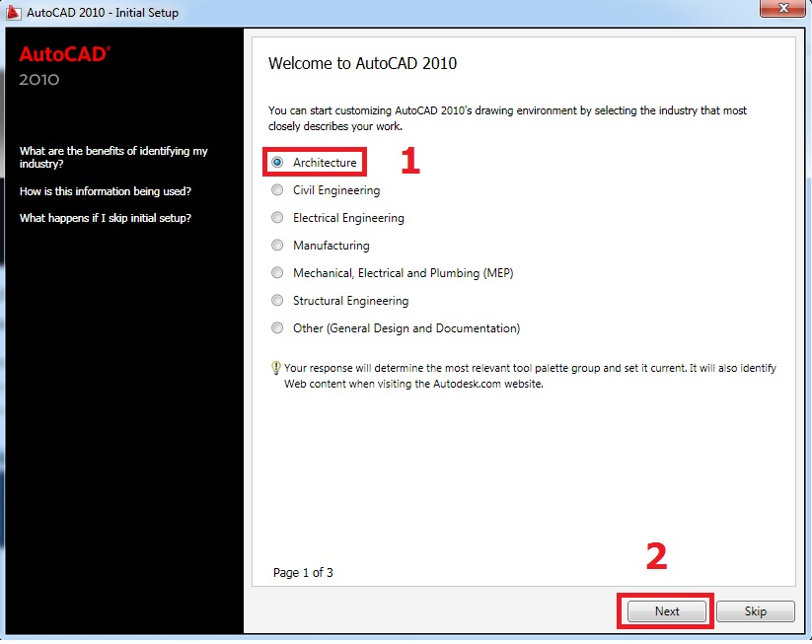This screenshot has width=812, height=644.
Task: Pick the Manufacturing industry option
Action: 277,246
